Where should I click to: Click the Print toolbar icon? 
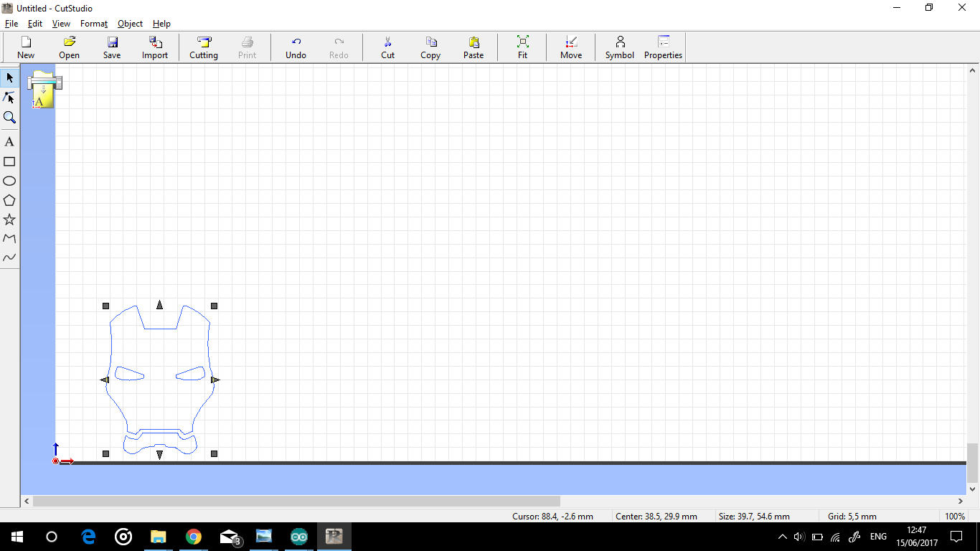click(x=247, y=47)
